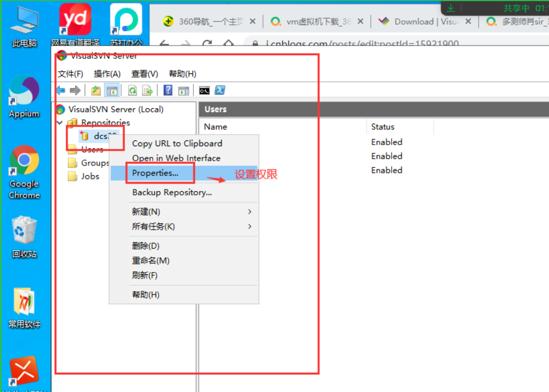Open the 苏打办公 desktop icon

(x=126, y=25)
